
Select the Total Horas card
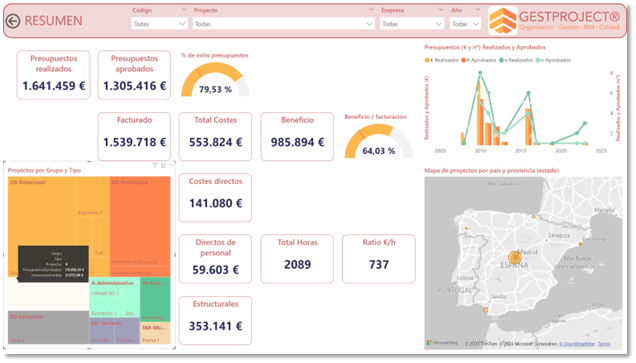click(297, 259)
